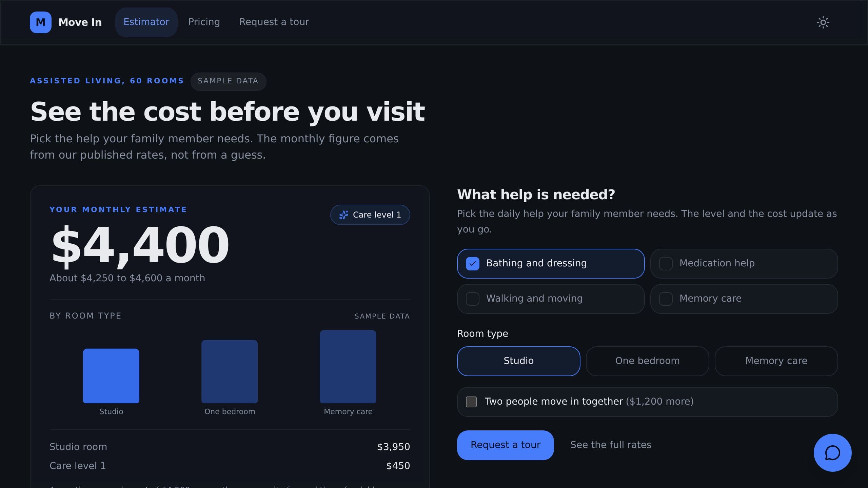The width and height of the screenshot is (868, 488).
Task: Click the Studio bar in chart
Action: pos(111,376)
